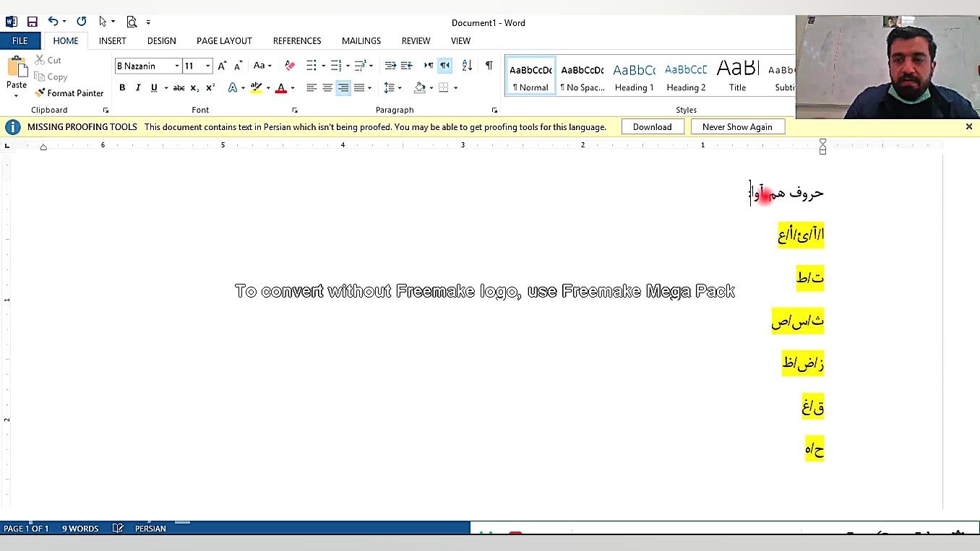Redo the last action in Quick Access Toolbar

pyautogui.click(x=81, y=22)
